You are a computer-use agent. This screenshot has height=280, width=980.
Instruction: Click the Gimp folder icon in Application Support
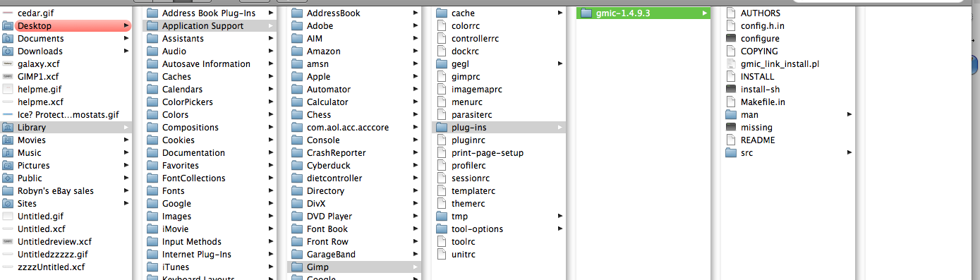click(297, 267)
